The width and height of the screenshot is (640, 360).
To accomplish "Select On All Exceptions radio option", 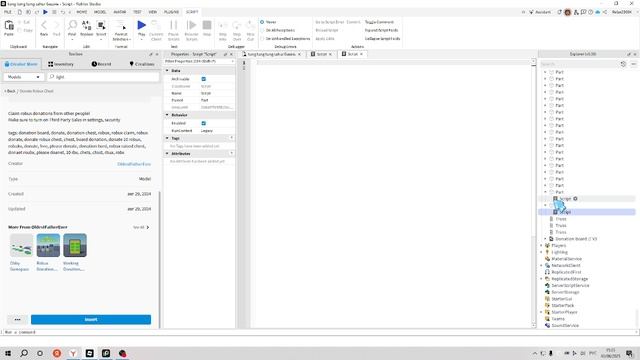I will pyautogui.click(x=262, y=30).
